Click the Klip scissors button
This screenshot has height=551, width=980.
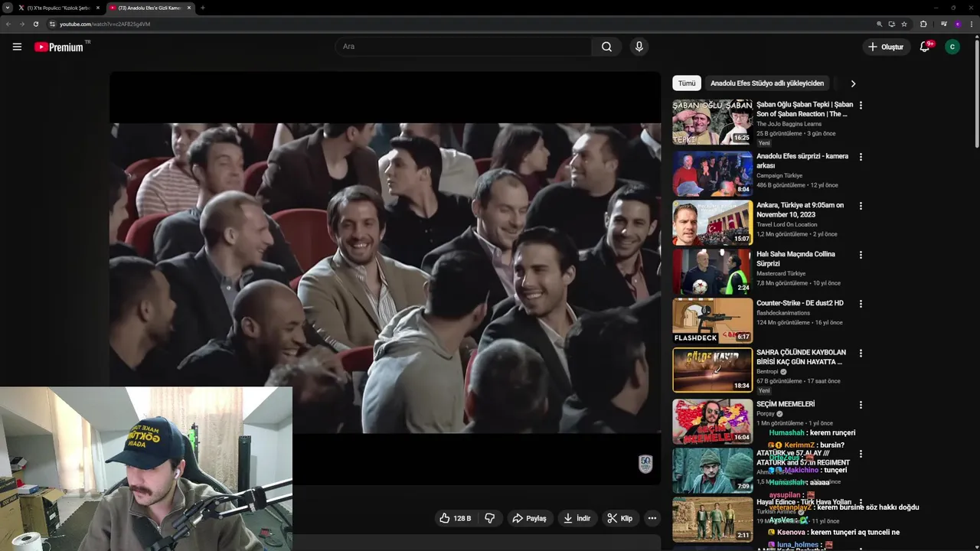[620, 518]
